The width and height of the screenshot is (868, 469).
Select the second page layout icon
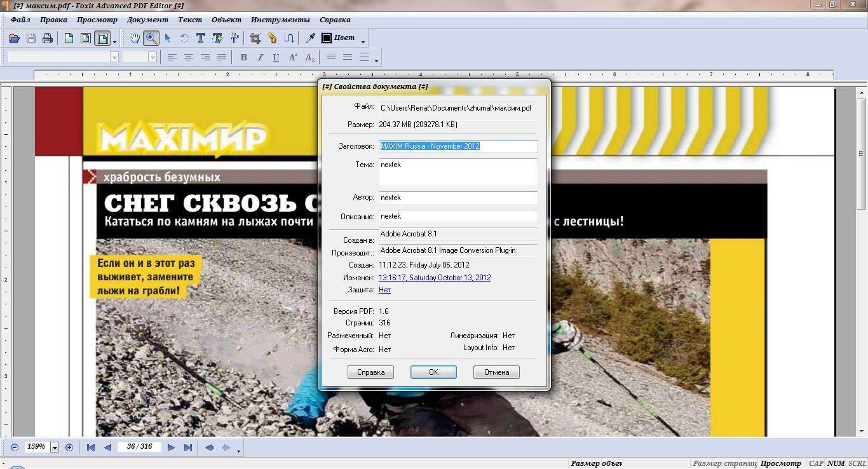(x=85, y=39)
